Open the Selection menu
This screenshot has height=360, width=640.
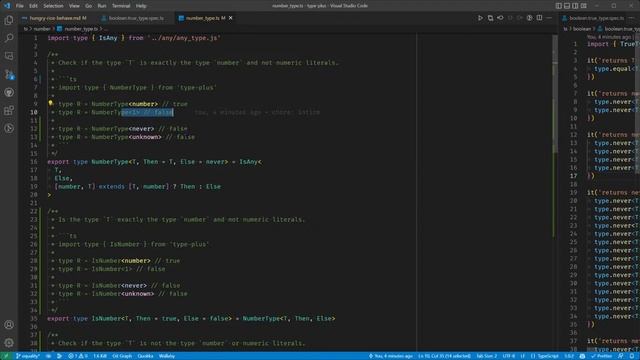(x=53, y=6)
